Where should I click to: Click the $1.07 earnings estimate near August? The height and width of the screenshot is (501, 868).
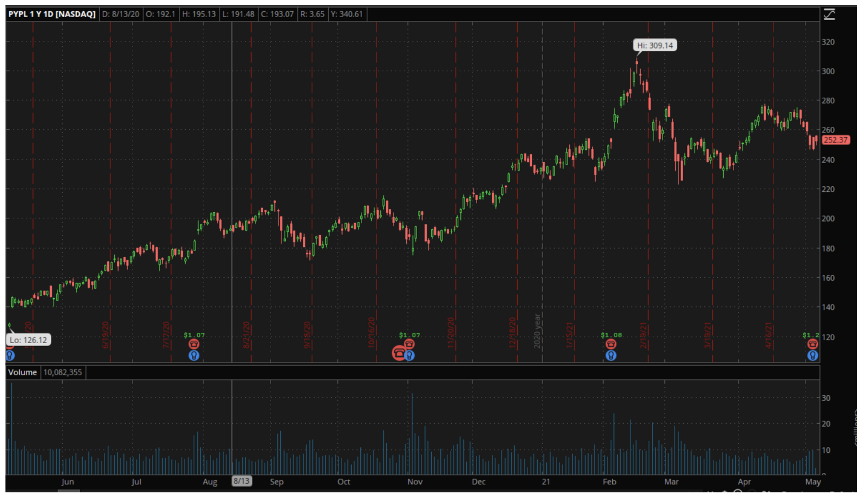194,335
